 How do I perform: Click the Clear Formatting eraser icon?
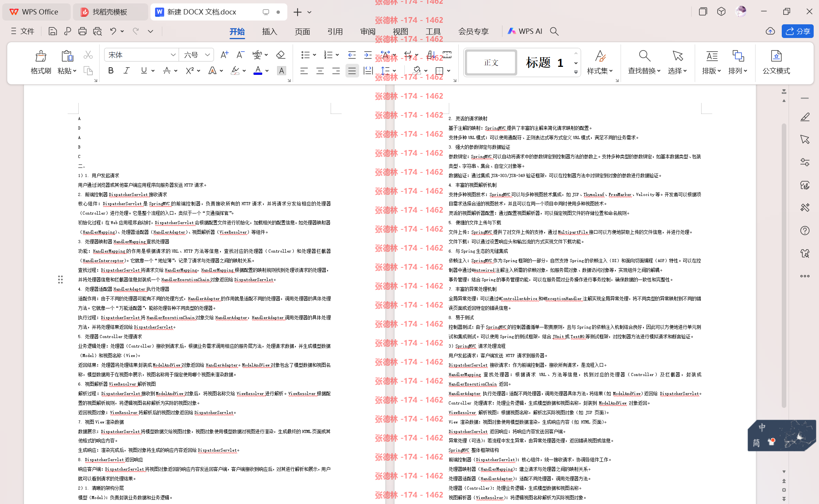tap(280, 55)
